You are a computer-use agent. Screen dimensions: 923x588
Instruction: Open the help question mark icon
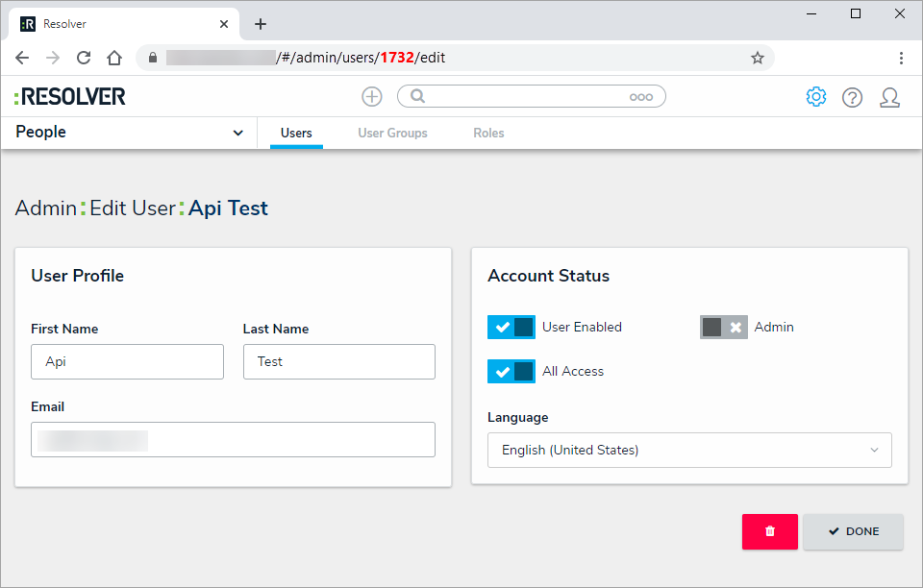[852, 97]
